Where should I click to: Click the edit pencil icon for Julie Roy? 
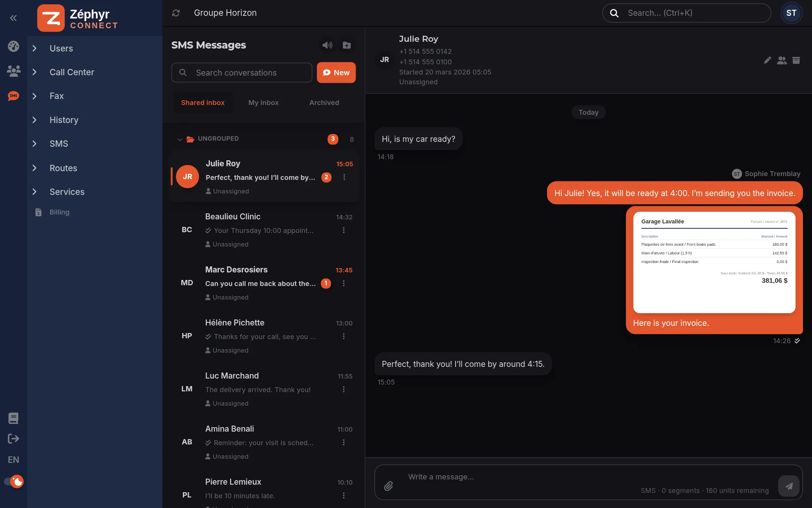click(767, 60)
